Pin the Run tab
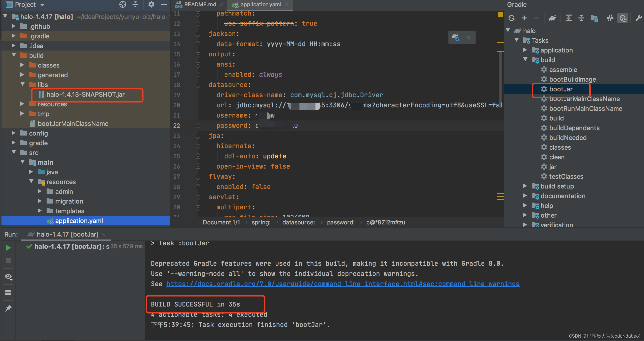 point(8,308)
